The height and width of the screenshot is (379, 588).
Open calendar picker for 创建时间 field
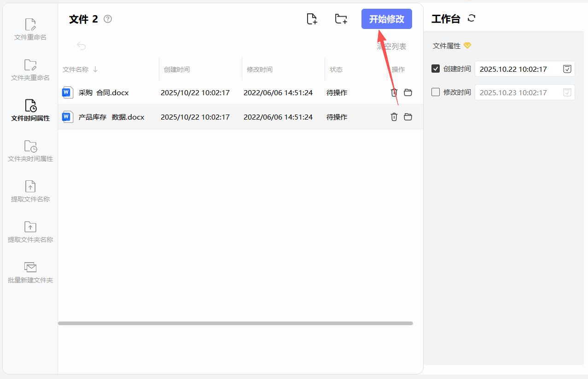[567, 69]
